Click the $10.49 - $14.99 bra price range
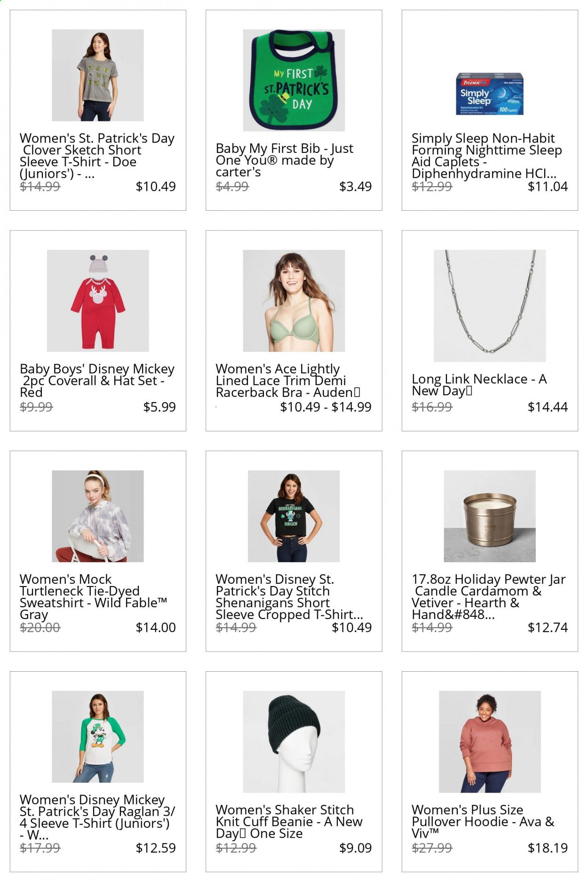The height and width of the screenshot is (882, 588). 326,407
